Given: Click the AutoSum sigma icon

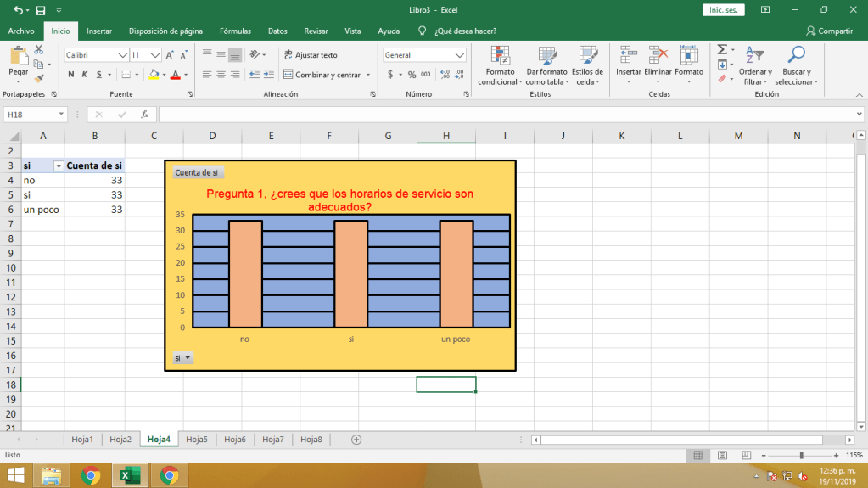Looking at the screenshot, I should [721, 50].
